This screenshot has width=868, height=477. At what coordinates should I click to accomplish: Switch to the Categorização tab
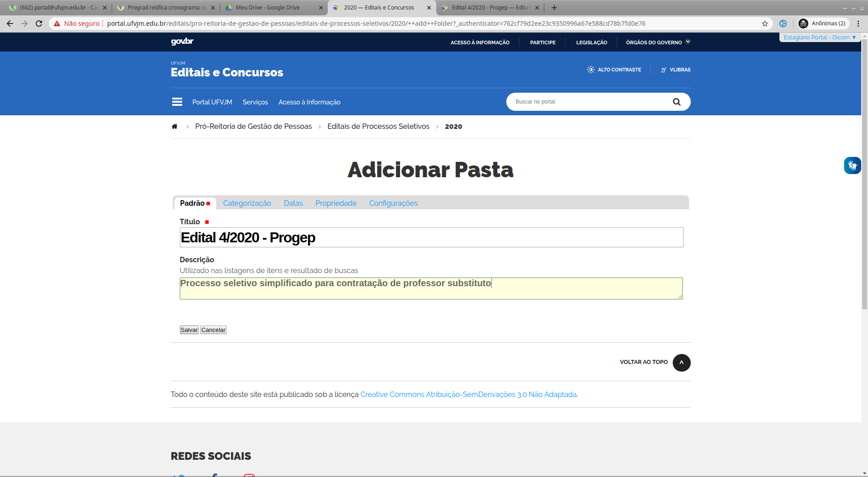tap(247, 203)
